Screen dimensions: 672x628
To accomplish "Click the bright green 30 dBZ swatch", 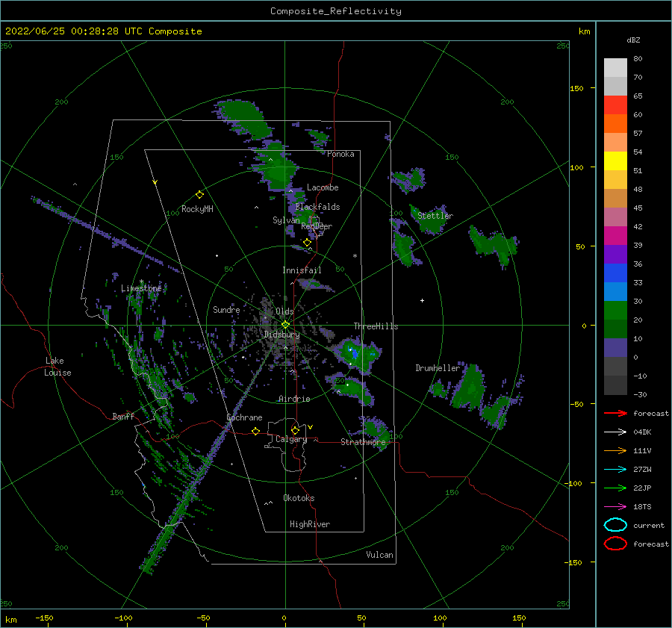I will click(x=615, y=311).
